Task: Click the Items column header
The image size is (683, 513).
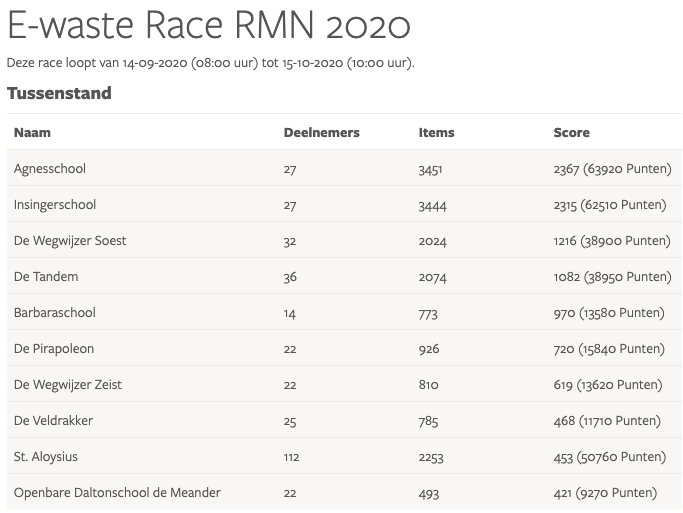Action: 436,132
